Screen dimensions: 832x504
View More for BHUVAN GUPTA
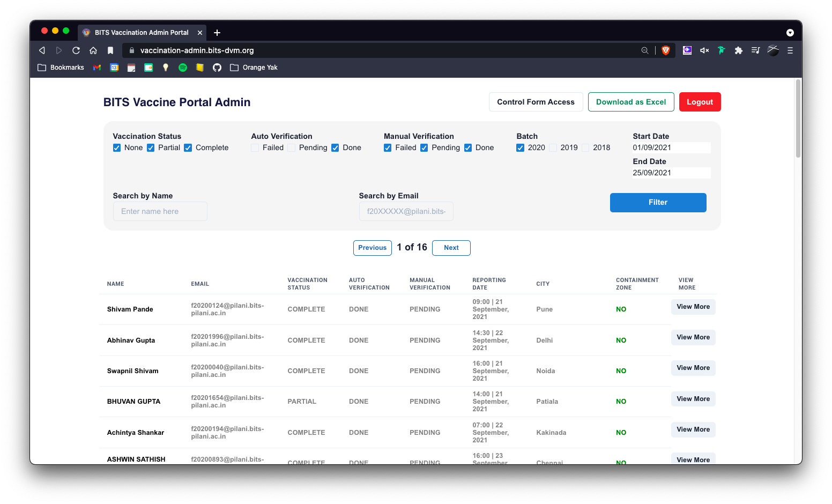pyautogui.click(x=693, y=399)
